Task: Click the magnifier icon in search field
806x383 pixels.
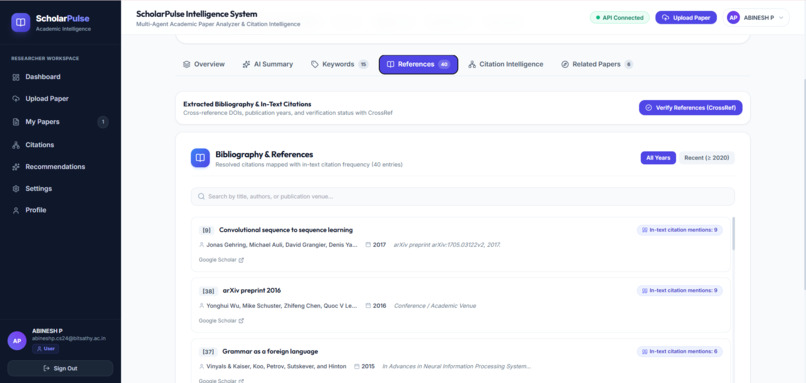Action: click(202, 196)
